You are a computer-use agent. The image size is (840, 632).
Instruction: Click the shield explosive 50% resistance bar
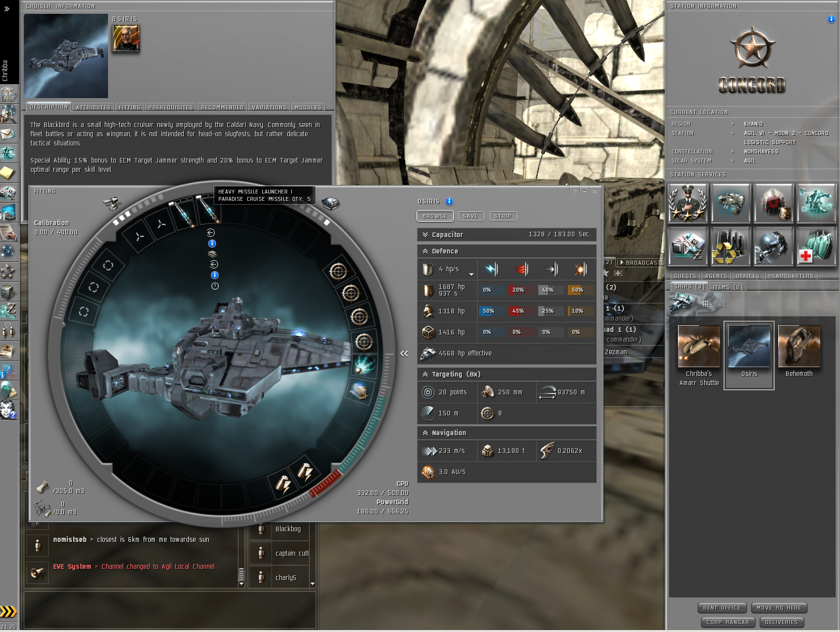tap(580, 290)
